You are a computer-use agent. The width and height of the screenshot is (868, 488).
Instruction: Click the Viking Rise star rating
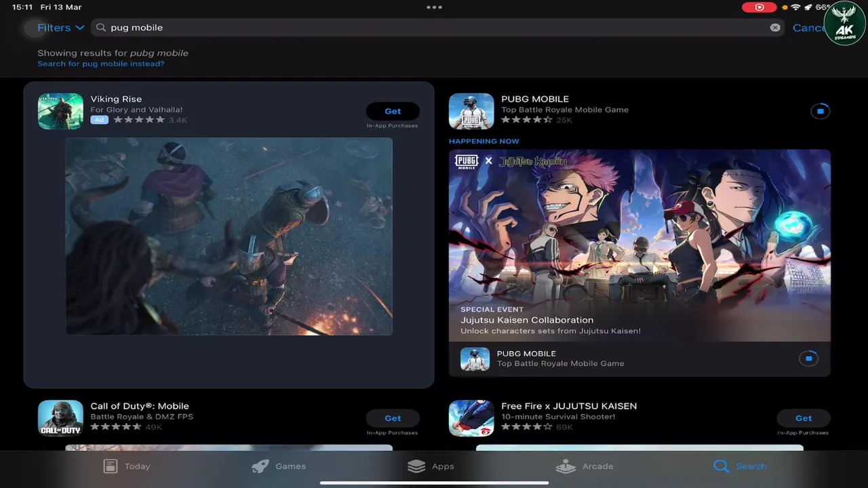pyautogui.click(x=139, y=120)
